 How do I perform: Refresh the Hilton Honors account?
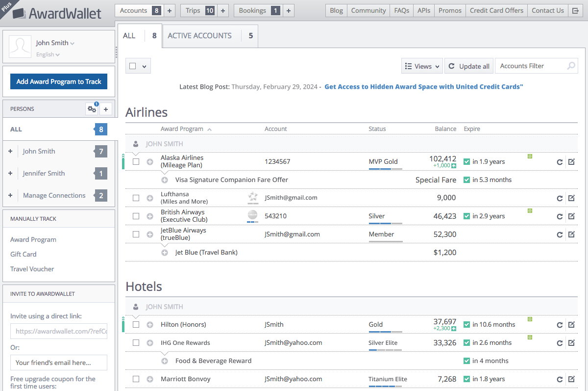(560, 325)
